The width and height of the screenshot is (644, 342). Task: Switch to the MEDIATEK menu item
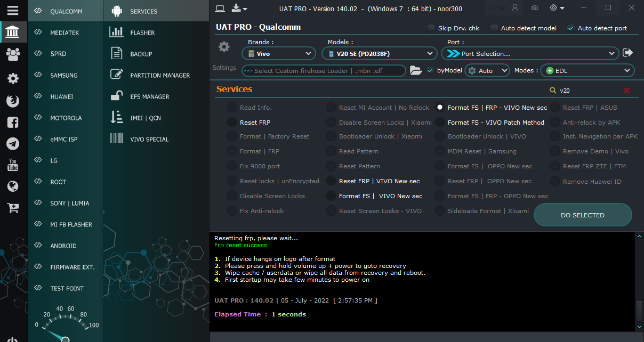tap(65, 32)
